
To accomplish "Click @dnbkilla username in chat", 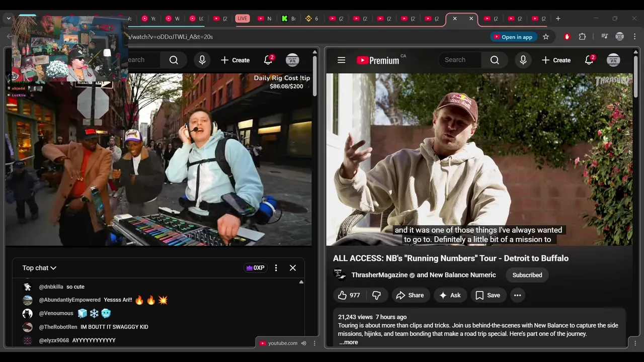I will tap(51, 287).
